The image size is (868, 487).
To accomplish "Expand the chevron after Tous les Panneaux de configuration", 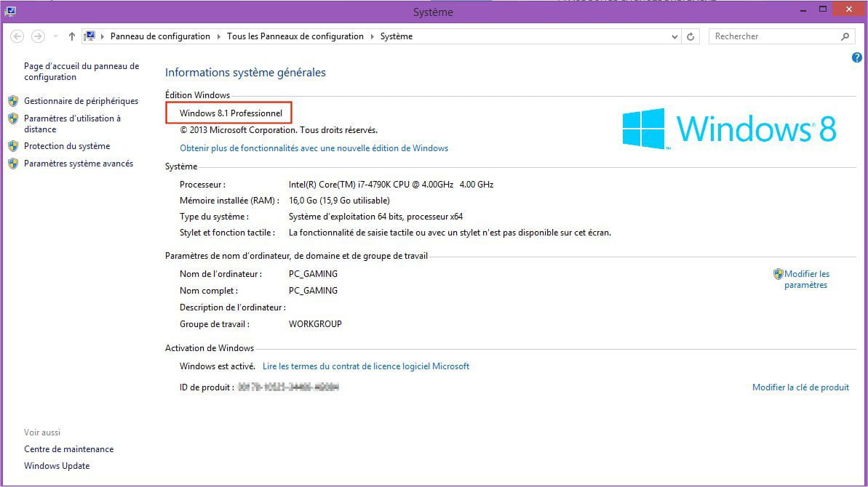I will click(372, 36).
